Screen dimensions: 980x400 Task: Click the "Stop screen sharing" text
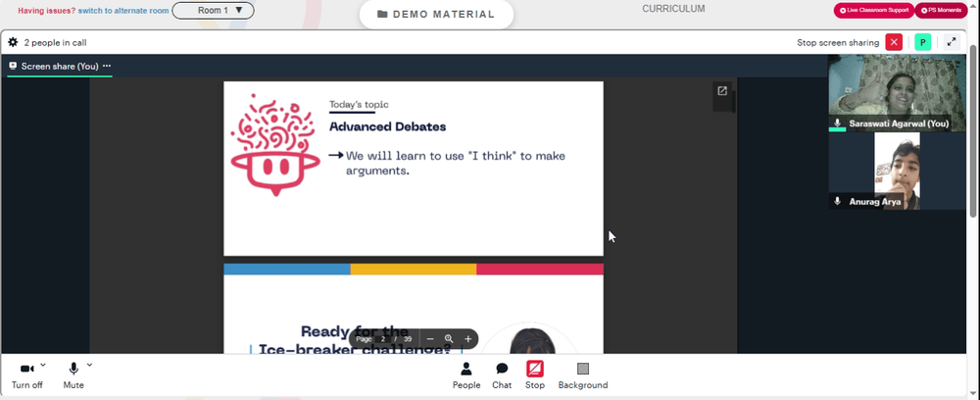tap(838, 42)
